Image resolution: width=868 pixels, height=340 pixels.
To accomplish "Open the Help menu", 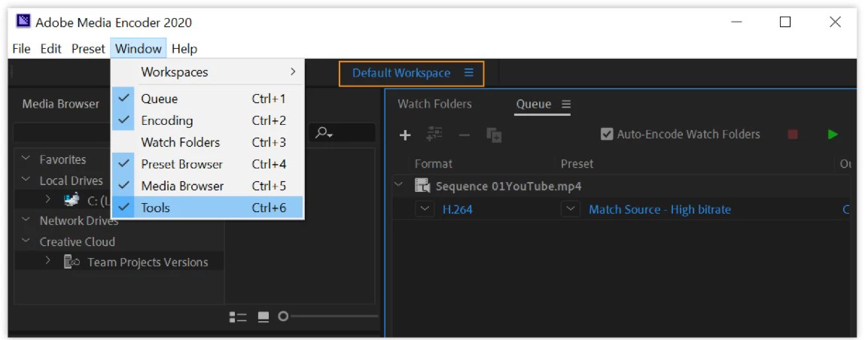I will click(184, 49).
